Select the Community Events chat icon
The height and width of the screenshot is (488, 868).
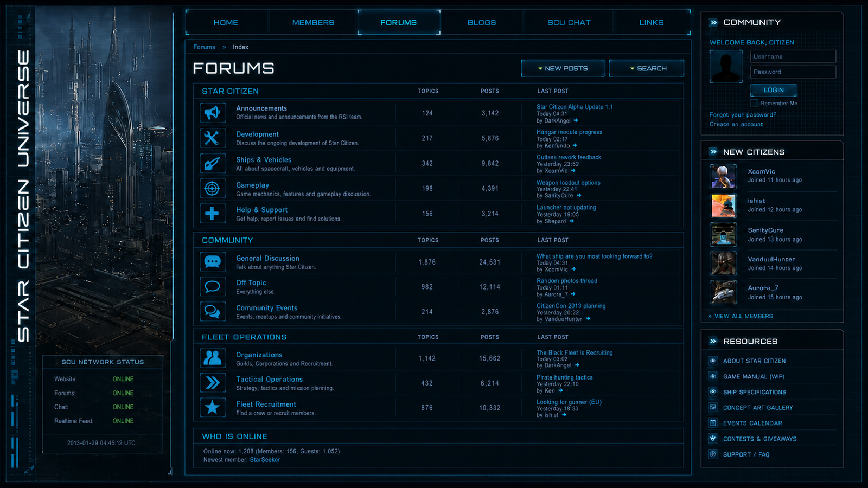[x=212, y=311]
